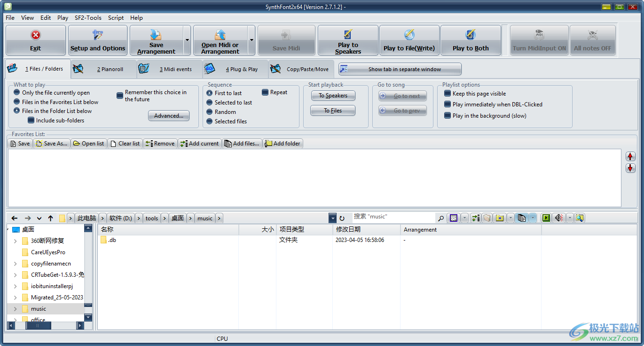Click the speaker icon in browser toolbar
The height and width of the screenshot is (346, 644).
[x=559, y=218]
